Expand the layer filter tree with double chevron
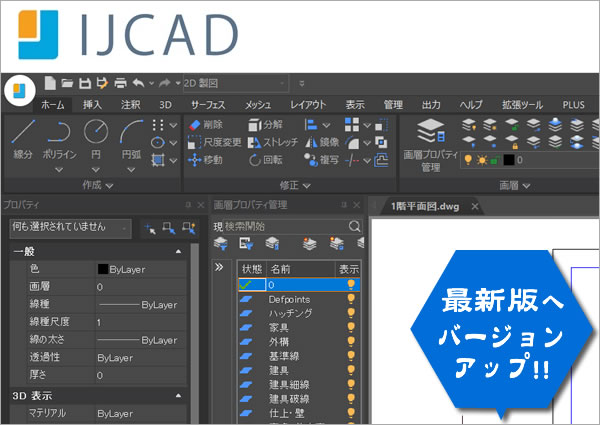The height and width of the screenshot is (425, 600). click(x=219, y=267)
